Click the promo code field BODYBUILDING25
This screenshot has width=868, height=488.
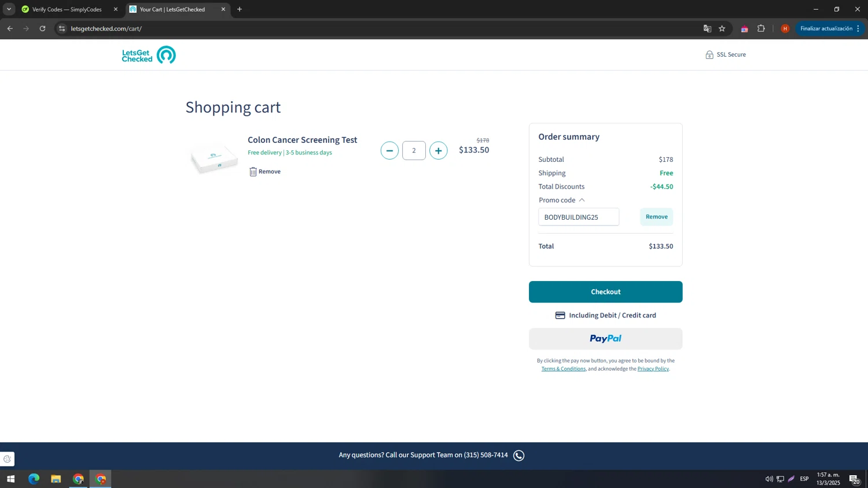[579, 217]
